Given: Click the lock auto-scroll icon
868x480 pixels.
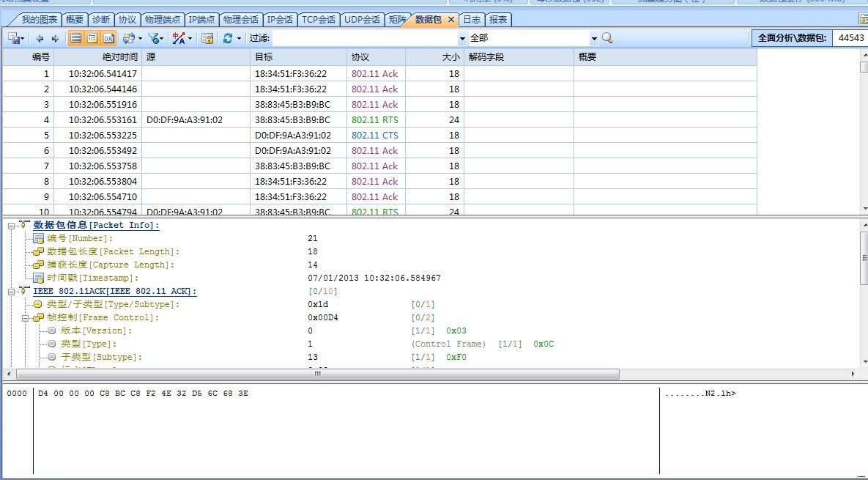Looking at the screenshot, I should (x=207, y=38).
